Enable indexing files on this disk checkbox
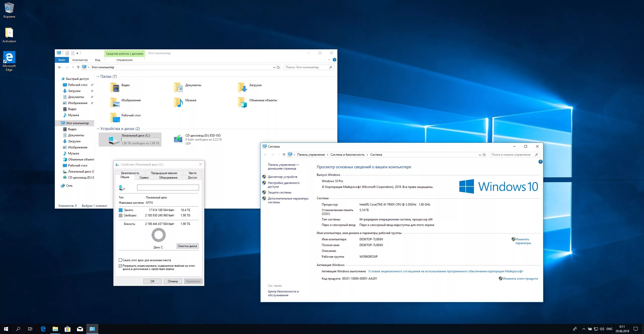This screenshot has width=644, height=334. [x=120, y=266]
